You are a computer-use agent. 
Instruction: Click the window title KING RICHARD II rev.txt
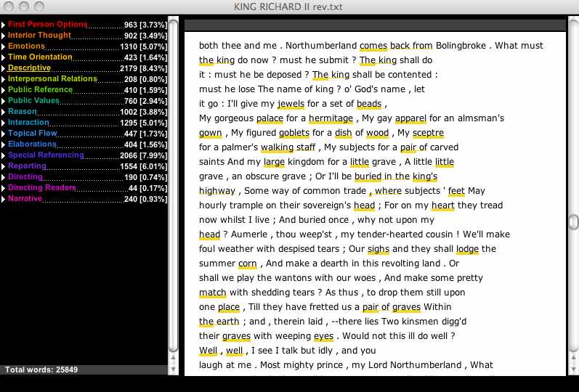click(288, 7)
